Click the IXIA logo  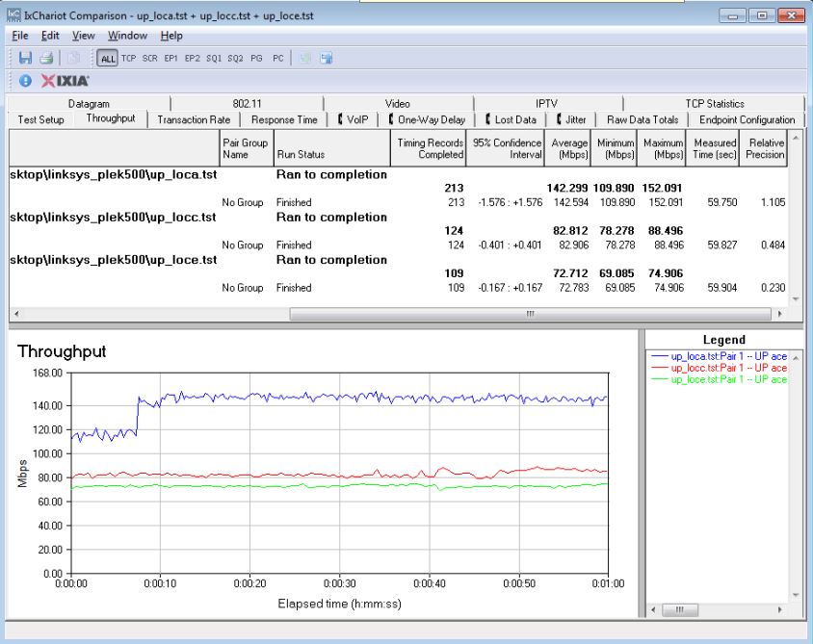tap(65, 81)
